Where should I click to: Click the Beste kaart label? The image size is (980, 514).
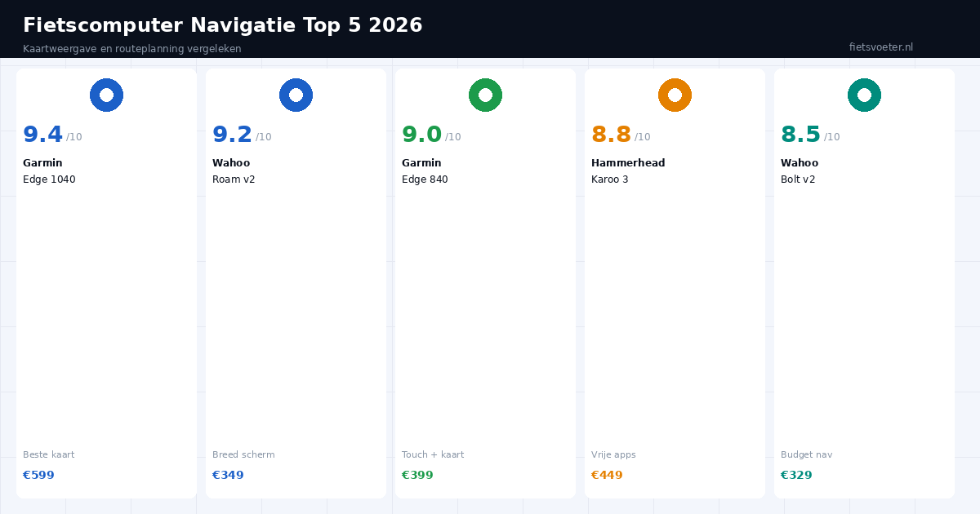pyautogui.click(x=48, y=455)
